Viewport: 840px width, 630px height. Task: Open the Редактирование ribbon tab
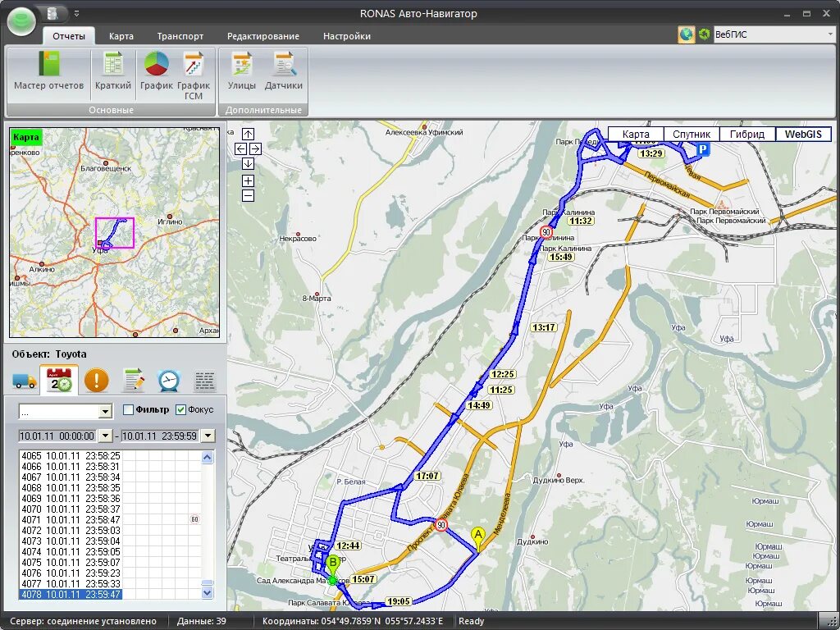pyautogui.click(x=263, y=36)
